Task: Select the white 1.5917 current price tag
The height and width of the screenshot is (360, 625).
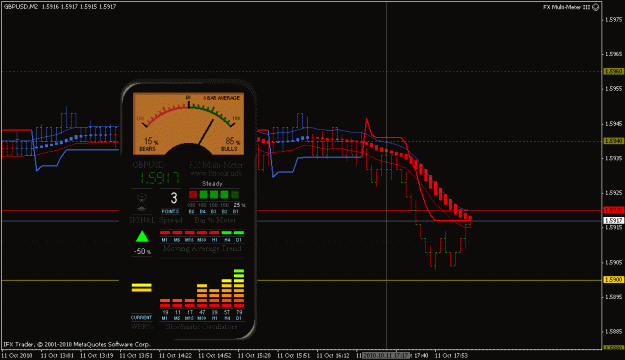Action: coord(613,220)
